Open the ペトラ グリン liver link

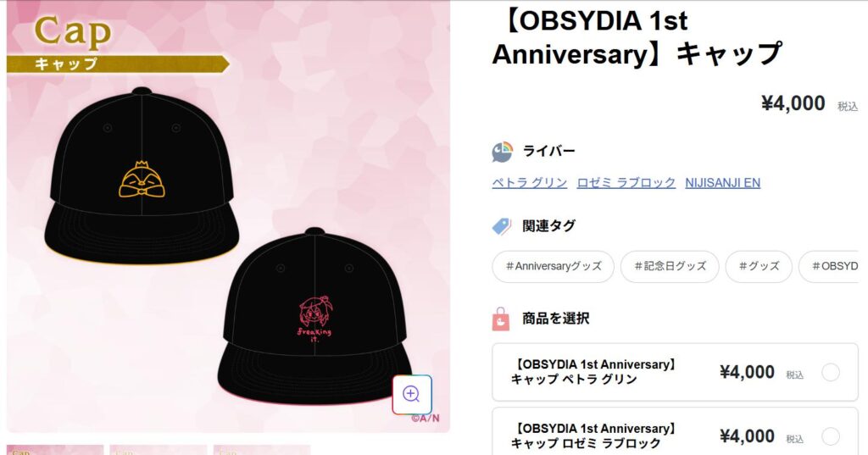coord(530,183)
